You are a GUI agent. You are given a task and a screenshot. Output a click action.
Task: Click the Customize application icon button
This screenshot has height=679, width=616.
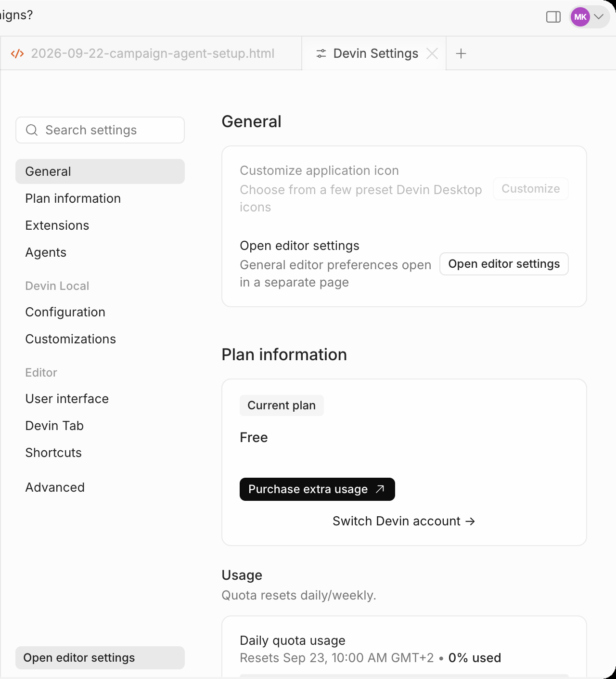click(x=531, y=189)
